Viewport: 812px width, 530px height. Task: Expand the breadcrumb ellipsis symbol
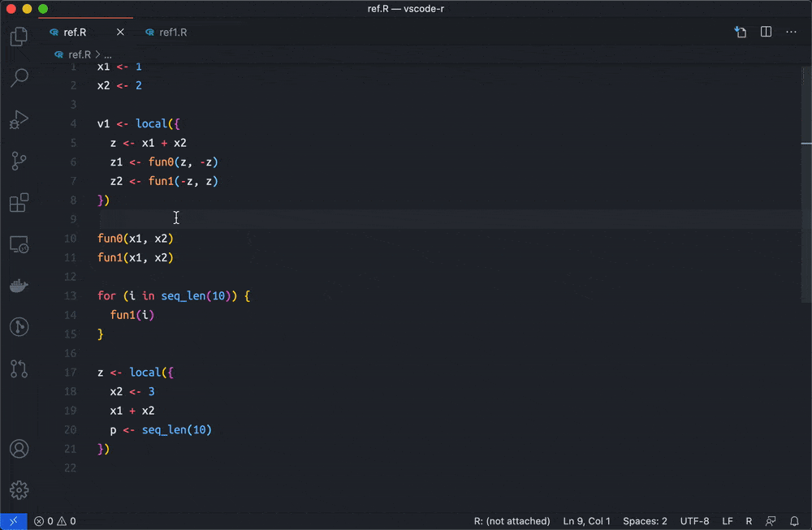108,54
